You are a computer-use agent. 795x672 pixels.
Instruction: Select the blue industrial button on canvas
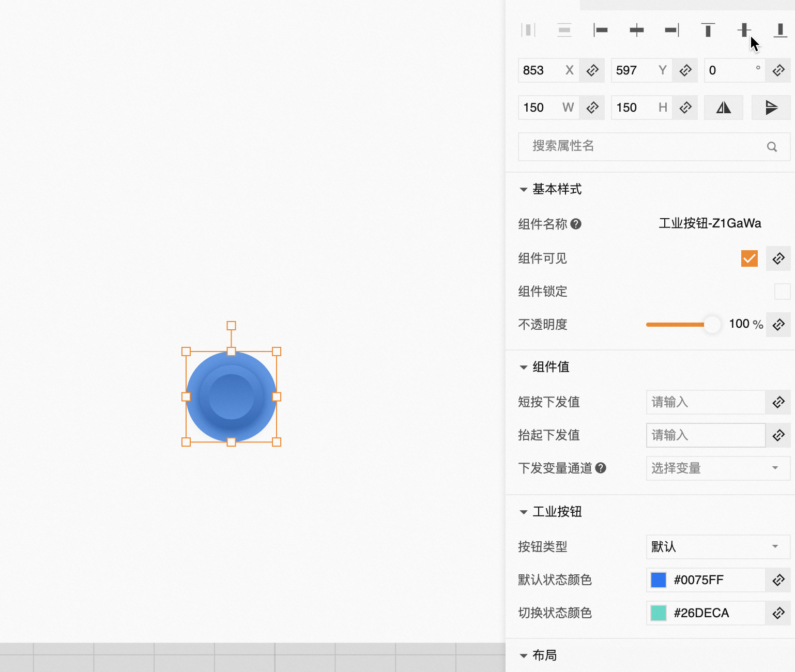(231, 396)
